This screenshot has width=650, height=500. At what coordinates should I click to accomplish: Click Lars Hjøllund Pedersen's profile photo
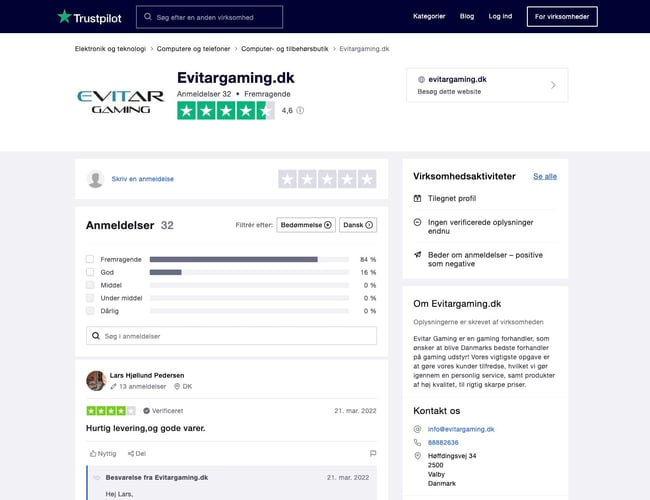(96, 381)
